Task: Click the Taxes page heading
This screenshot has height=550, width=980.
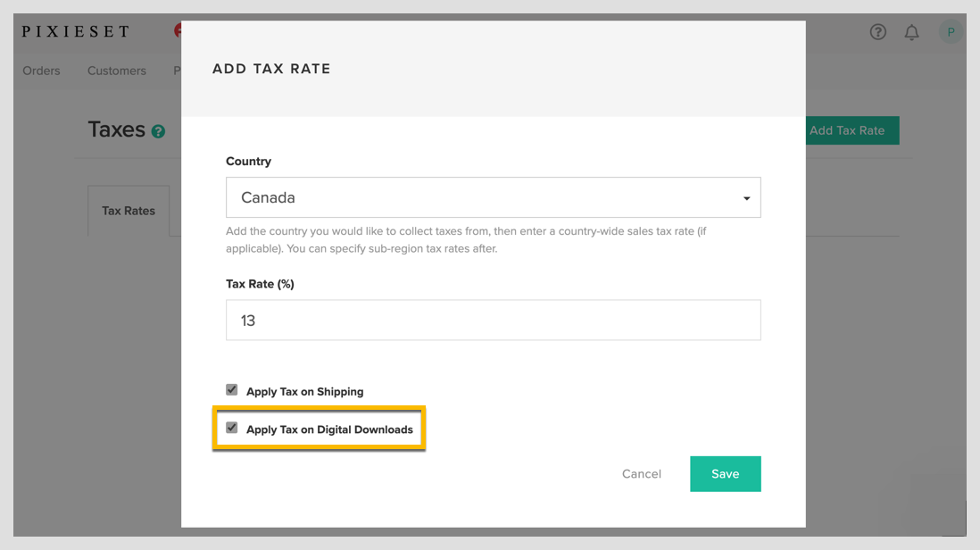Action: pyautogui.click(x=117, y=129)
